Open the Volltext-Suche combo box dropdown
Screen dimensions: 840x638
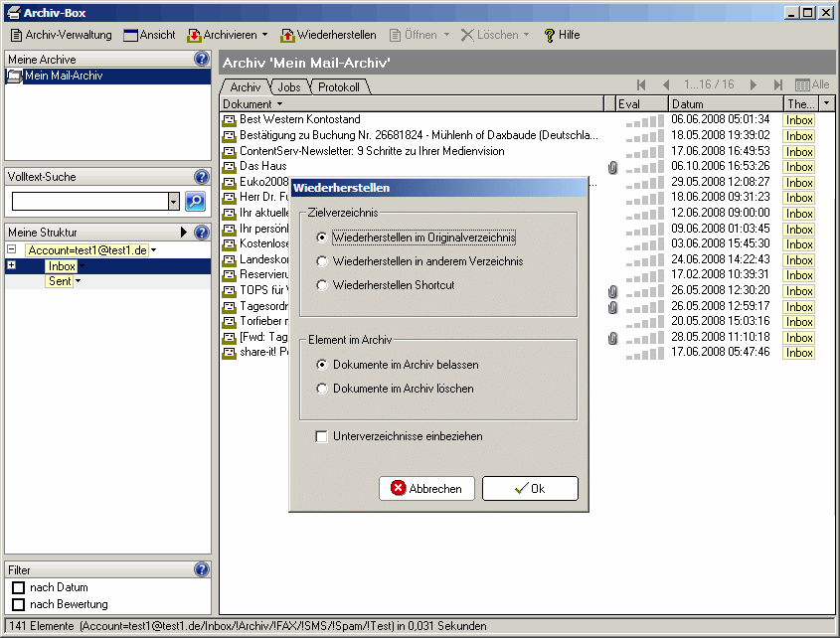(x=174, y=202)
